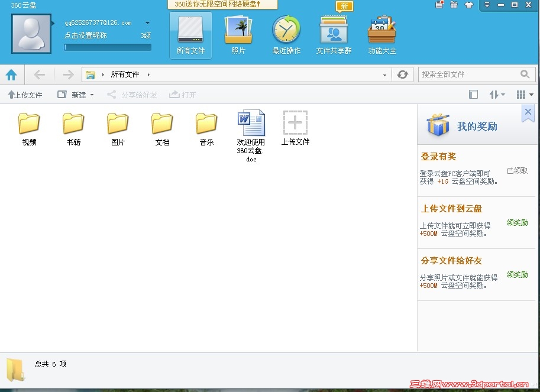Open the sort order dropdown
The image size is (540, 392).
(497, 95)
